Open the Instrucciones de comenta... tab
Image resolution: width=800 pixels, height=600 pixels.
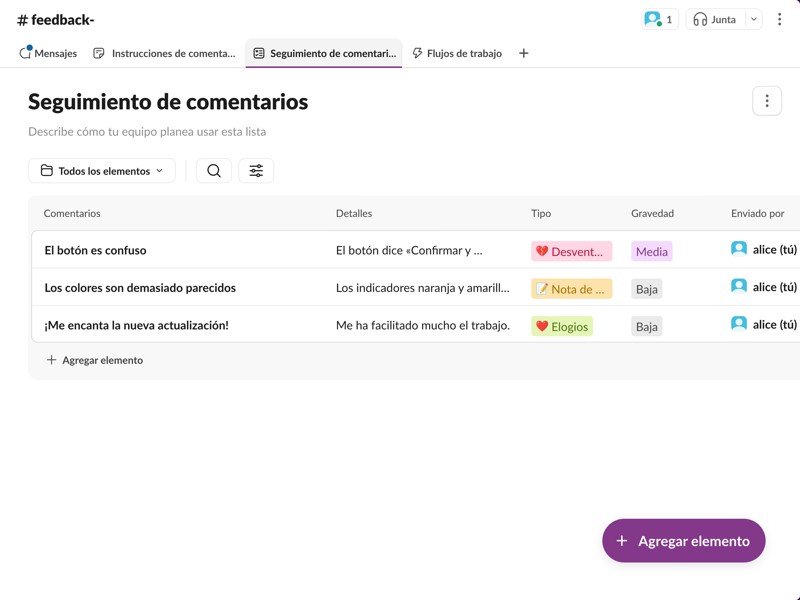pyautogui.click(x=164, y=53)
